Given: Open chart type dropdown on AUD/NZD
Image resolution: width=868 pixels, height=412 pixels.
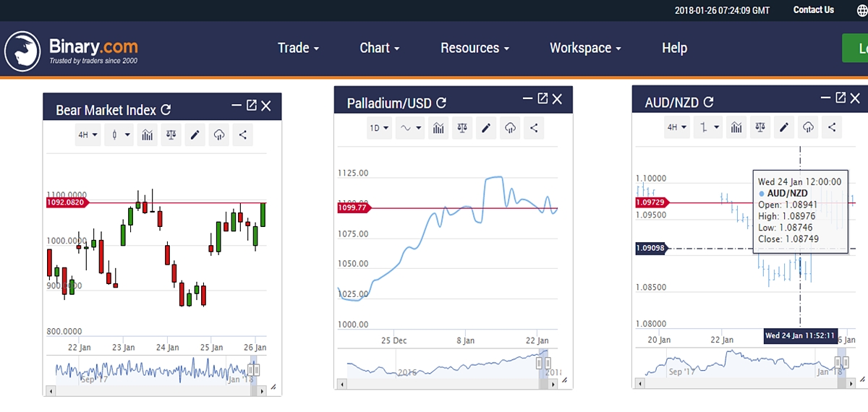Looking at the screenshot, I should tap(708, 127).
